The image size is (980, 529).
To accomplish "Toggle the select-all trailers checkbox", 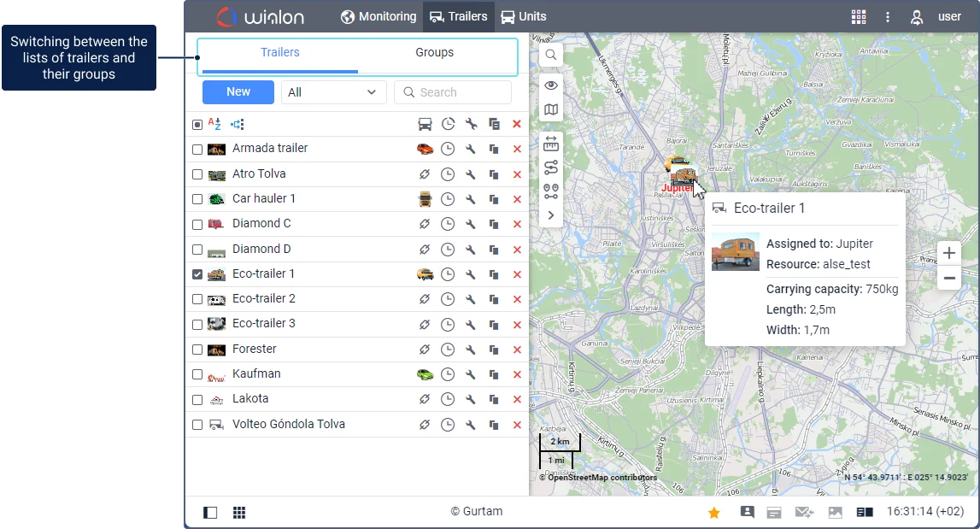I will pyautogui.click(x=197, y=125).
